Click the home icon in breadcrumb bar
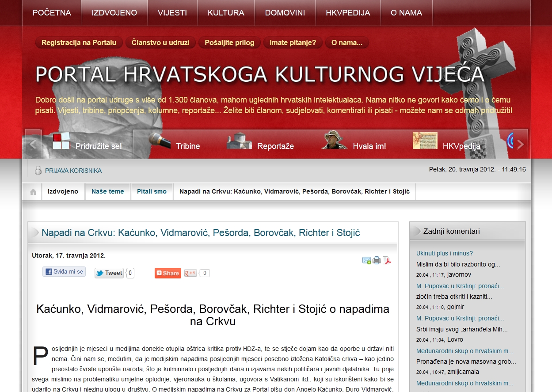This screenshot has width=552, height=392. (x=33, y=192)
